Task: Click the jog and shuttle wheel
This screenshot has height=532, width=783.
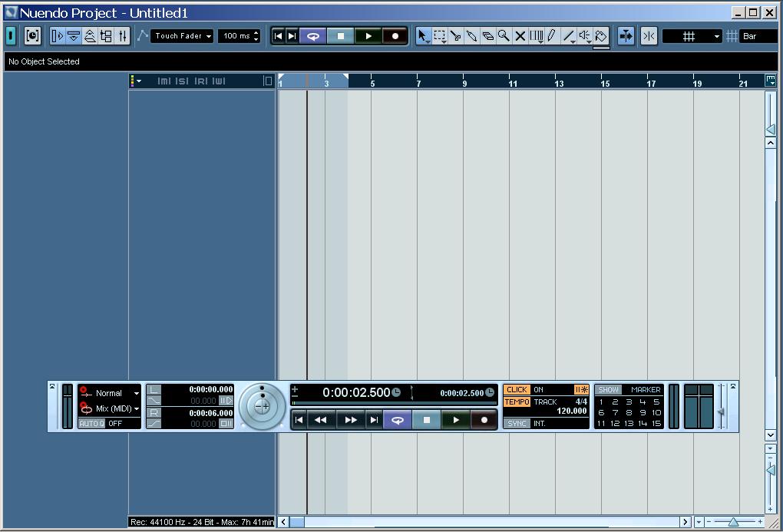Action: [262, 406]
